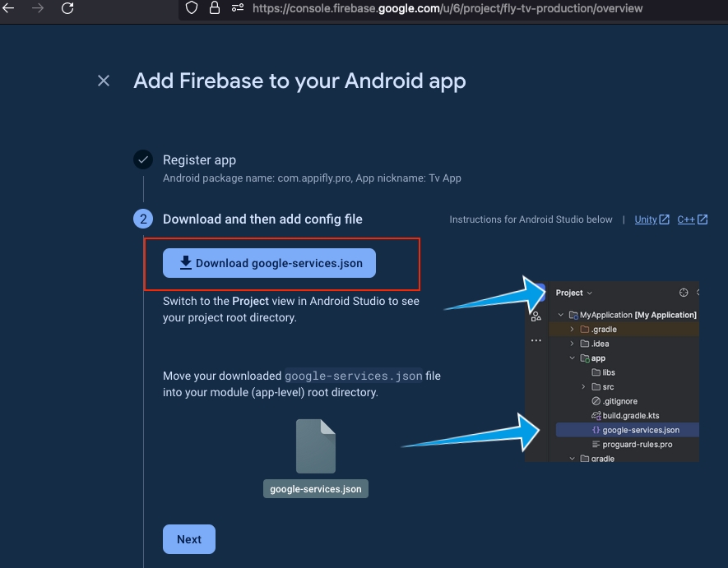The width and height of the screenshot is (728, 568).
Task: Click the padlock site security icon
Action: (215, 8)
